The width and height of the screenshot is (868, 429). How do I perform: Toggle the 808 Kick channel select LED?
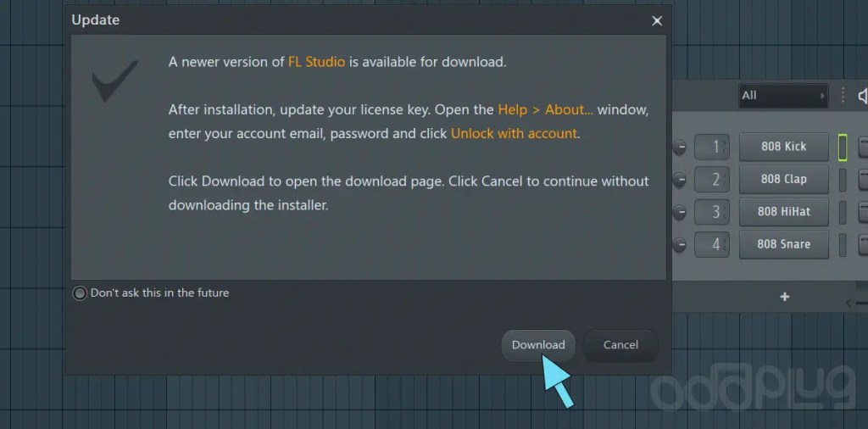pos(843,148)
